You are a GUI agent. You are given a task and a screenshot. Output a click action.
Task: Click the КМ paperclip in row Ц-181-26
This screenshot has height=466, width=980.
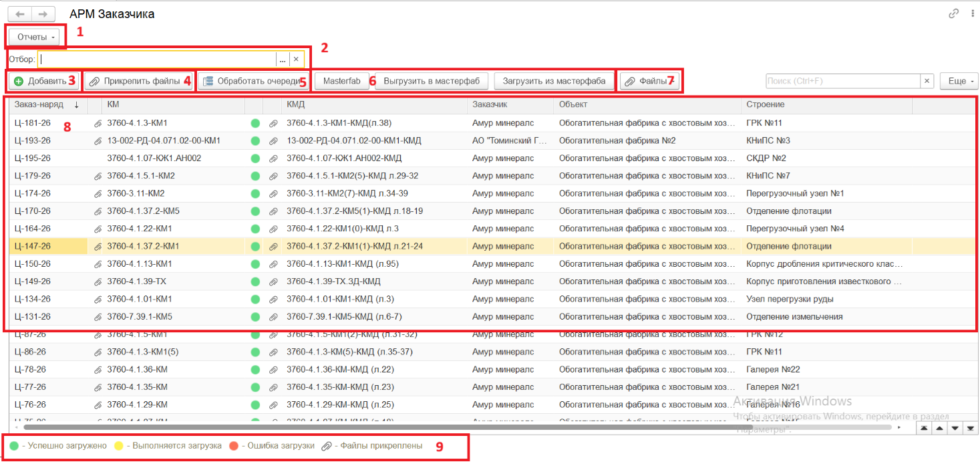pyautogui.click(x=98, y=123)
